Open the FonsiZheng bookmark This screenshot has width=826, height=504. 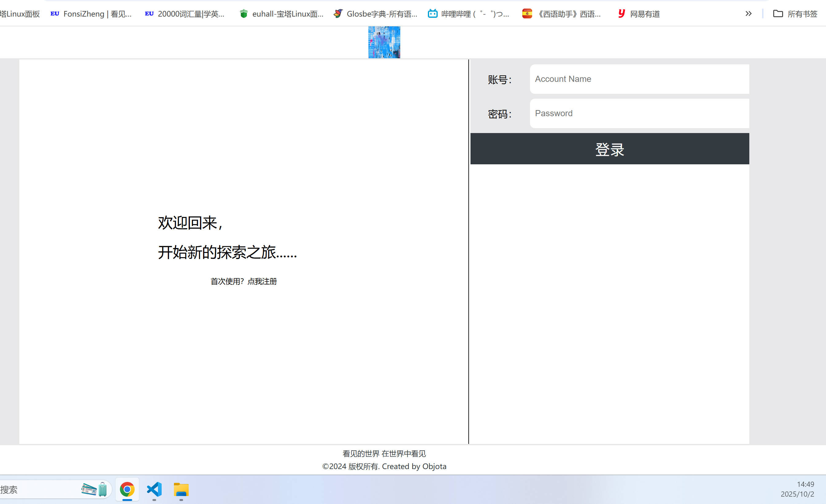tap(91, 14)
